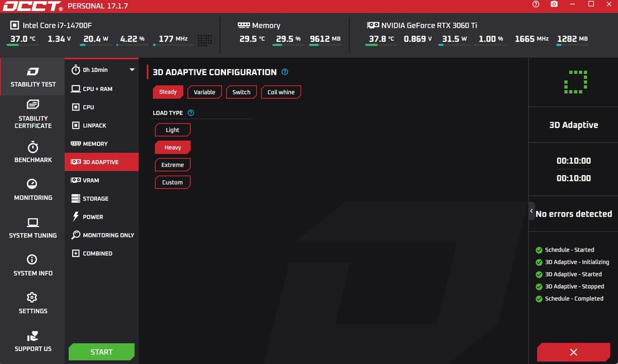618x364 pixels.
Task: Click the GPU memory 1282 MB reading
Action: tap(572, 39)
